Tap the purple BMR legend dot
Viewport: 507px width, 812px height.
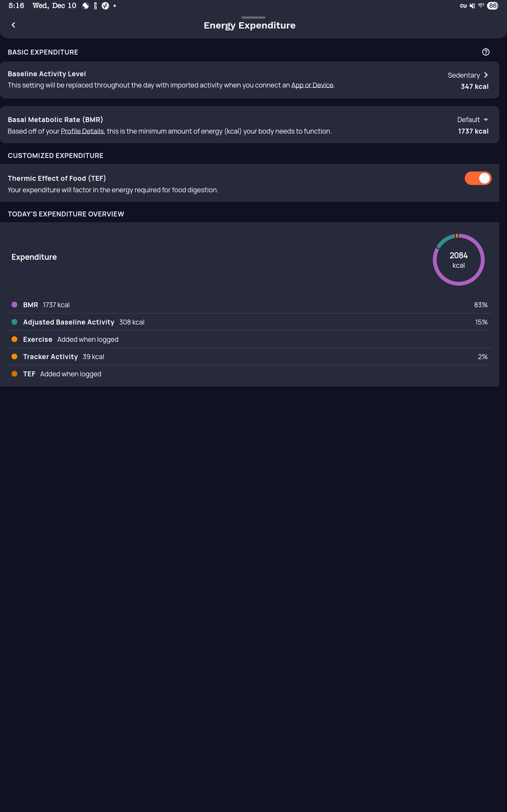point(15,304)
